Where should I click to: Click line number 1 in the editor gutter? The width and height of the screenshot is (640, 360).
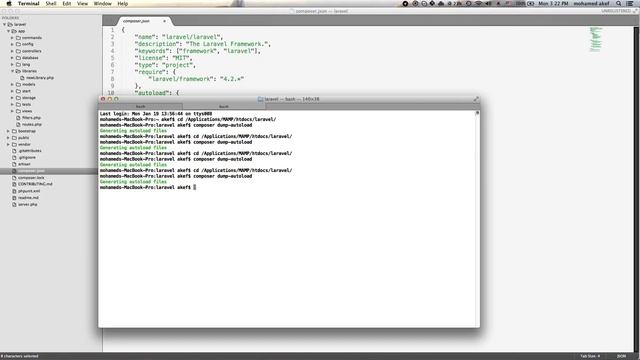click(x=112, y=30)
